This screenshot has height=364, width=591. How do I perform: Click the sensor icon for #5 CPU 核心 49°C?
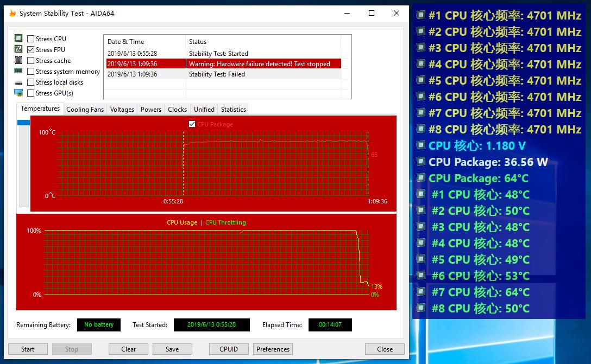421,259
